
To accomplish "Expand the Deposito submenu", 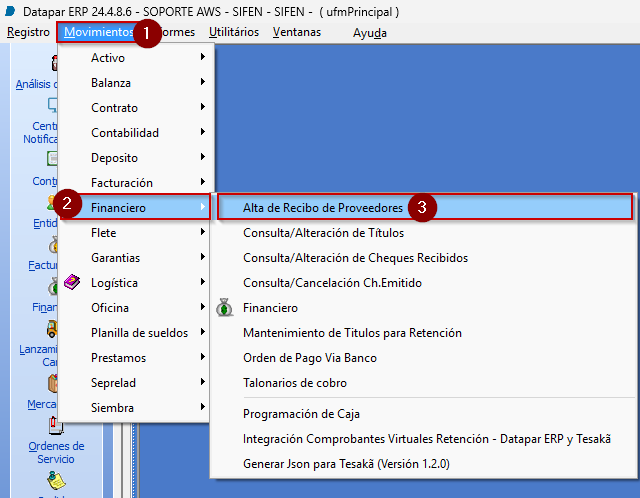I will point(136,158).
